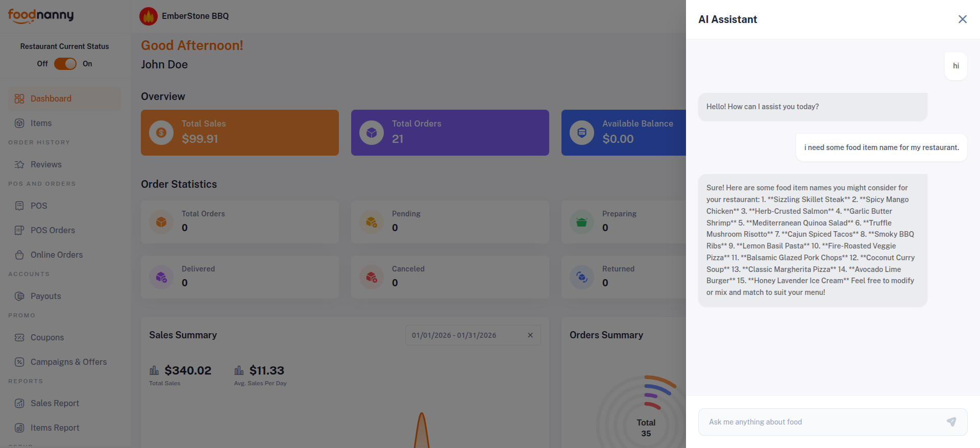Viewport: 980px width, 448px height.
Task: Click the POS sidebar icon
Action: pos(19,206)
